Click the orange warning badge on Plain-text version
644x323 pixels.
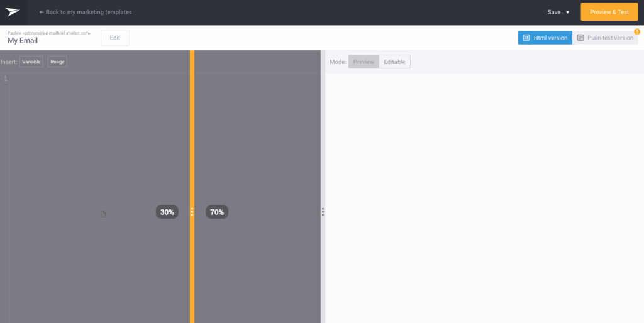[637, 31]
